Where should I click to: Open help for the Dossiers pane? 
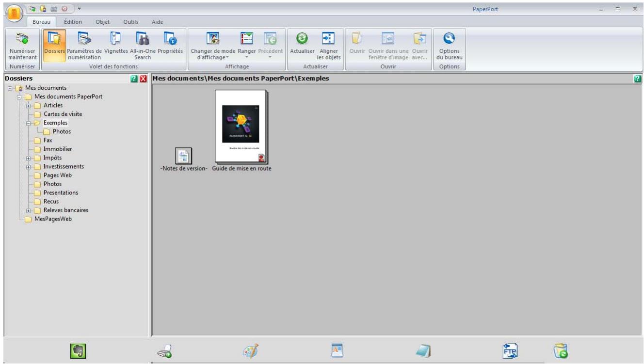coord(135,79)
